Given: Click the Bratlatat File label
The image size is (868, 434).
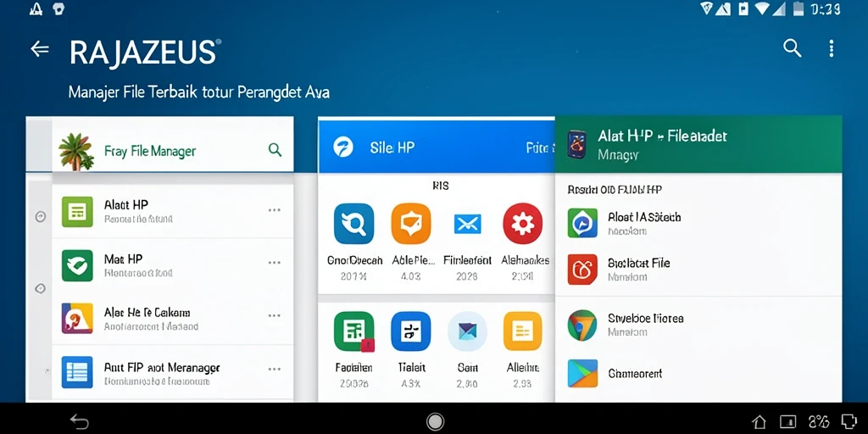Looking at the screenshot, I should tap(639, 263).
